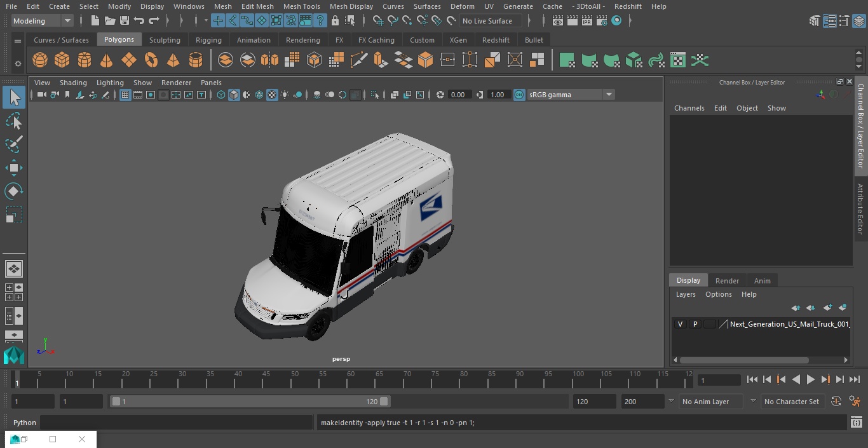Viewport: 868px width, 448px height.
Task: Click the Python command input field
Action: click(x=177, y=423)
